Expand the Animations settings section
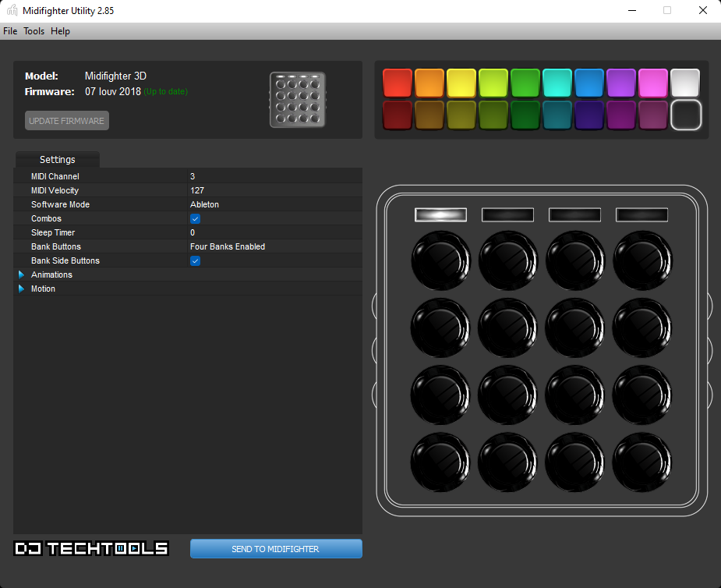721x588 pixels. [x=21, y=275]
